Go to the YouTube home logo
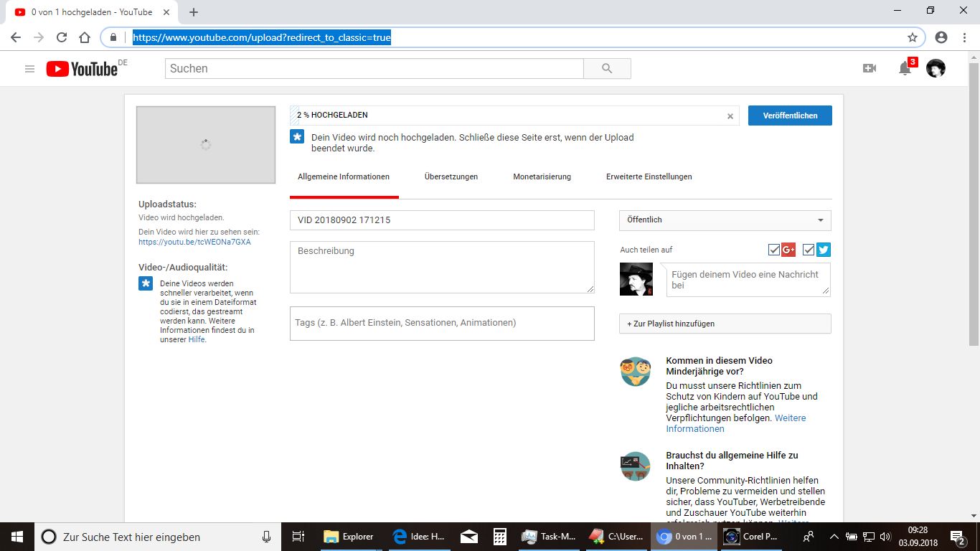The width and height of the screenshot is (980, 551). (82, 69)
